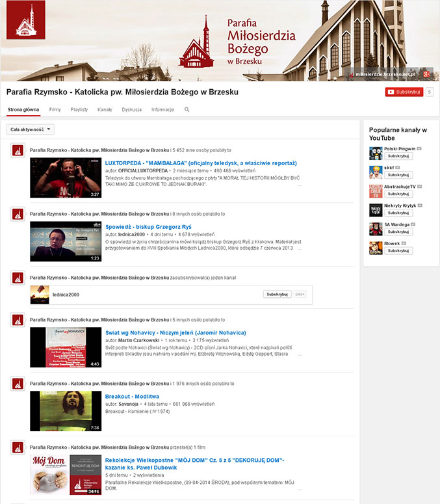This screenshot has width=440, height=504.
Task: Open Niekryty Krytyk channel avatar
Action: point(376,210)
